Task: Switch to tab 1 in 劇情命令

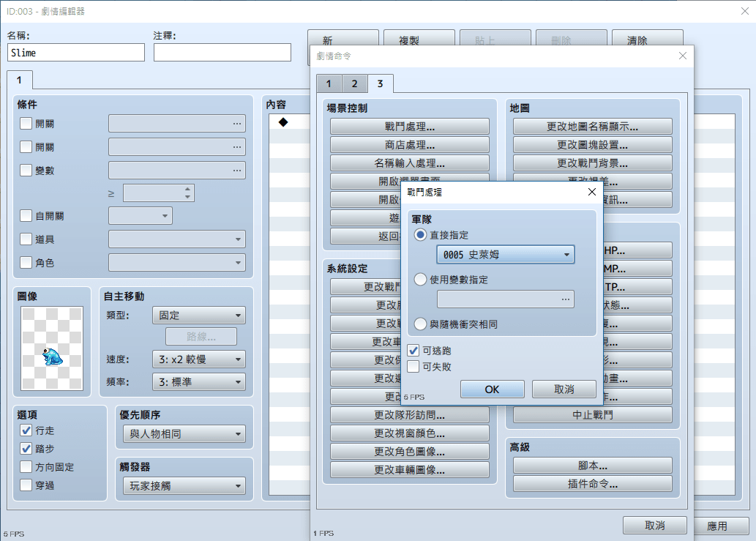Action: pyautogui.click(x=329, y=83)
